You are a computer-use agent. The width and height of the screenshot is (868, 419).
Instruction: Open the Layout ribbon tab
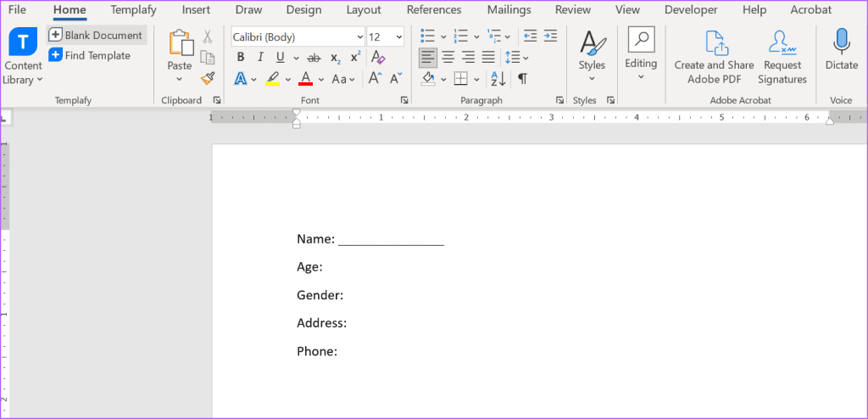[364, 10]
